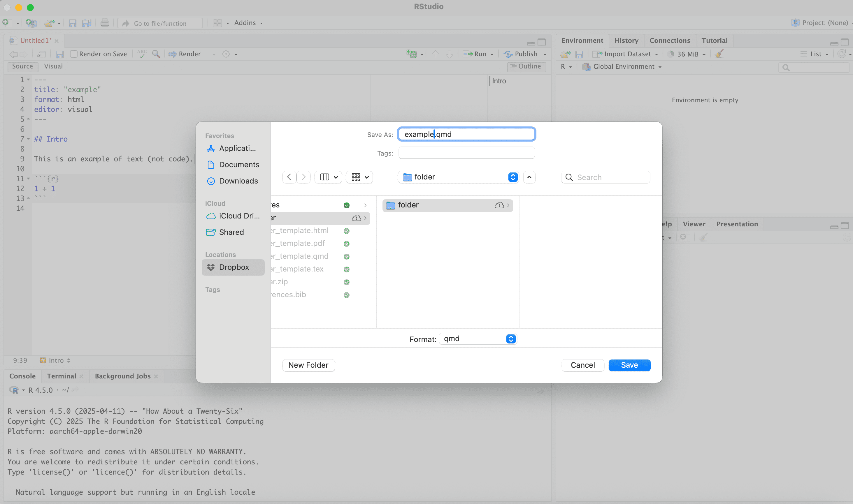Click the save all documents icon

point(87,23)
